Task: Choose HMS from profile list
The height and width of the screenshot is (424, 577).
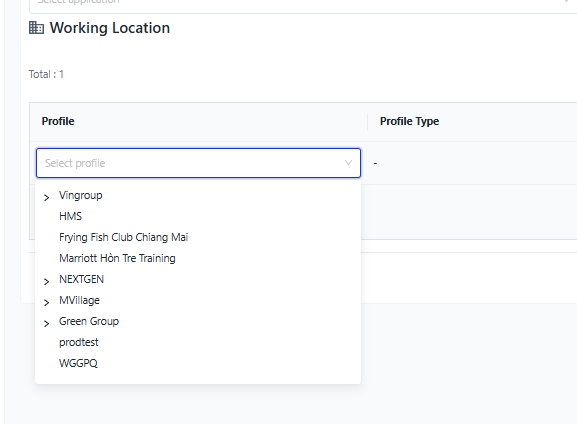Action: pyautogui.click(x=70, y=216)
